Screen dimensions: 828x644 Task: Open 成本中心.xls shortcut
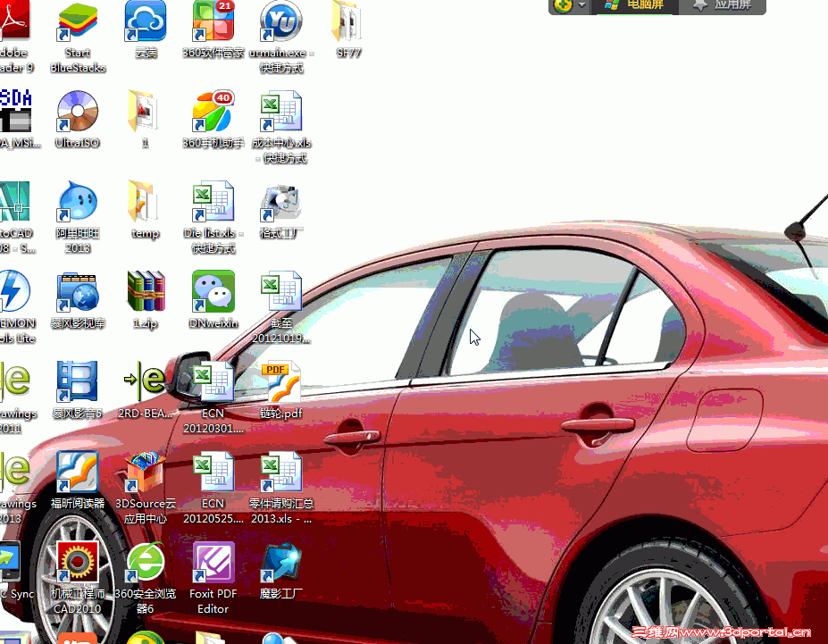pyautogui.click(x=281, y=112)
